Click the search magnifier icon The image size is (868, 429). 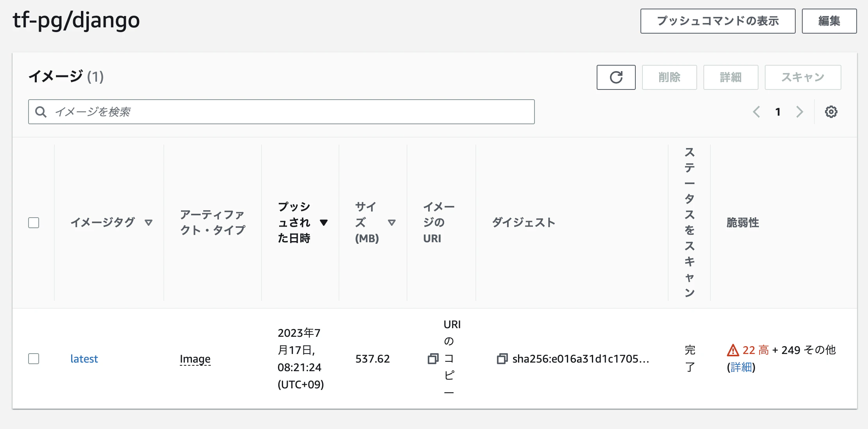coord(41,112)
